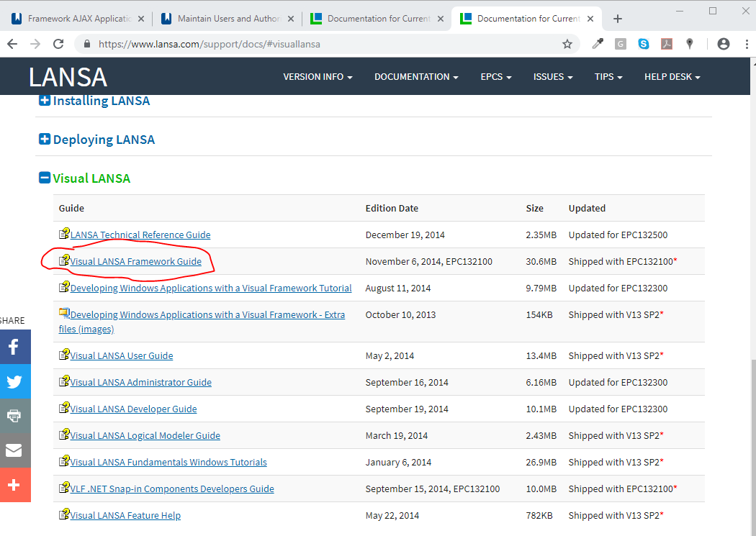The height and width of the screenshot is (536, 756).
Task: Click the Twitter share icon
Action: coord(14,381)
